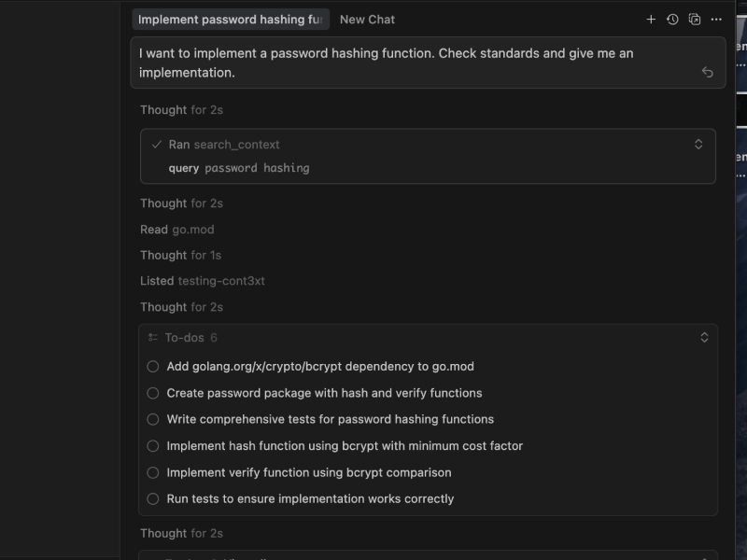
Task: Open chat history with the clock icon
Action: [x=672, y=19]
